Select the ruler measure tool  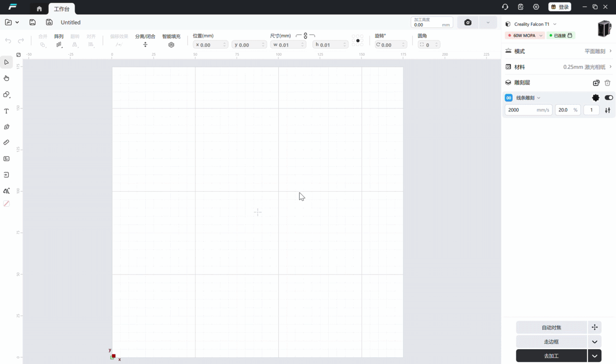[6, 142]
